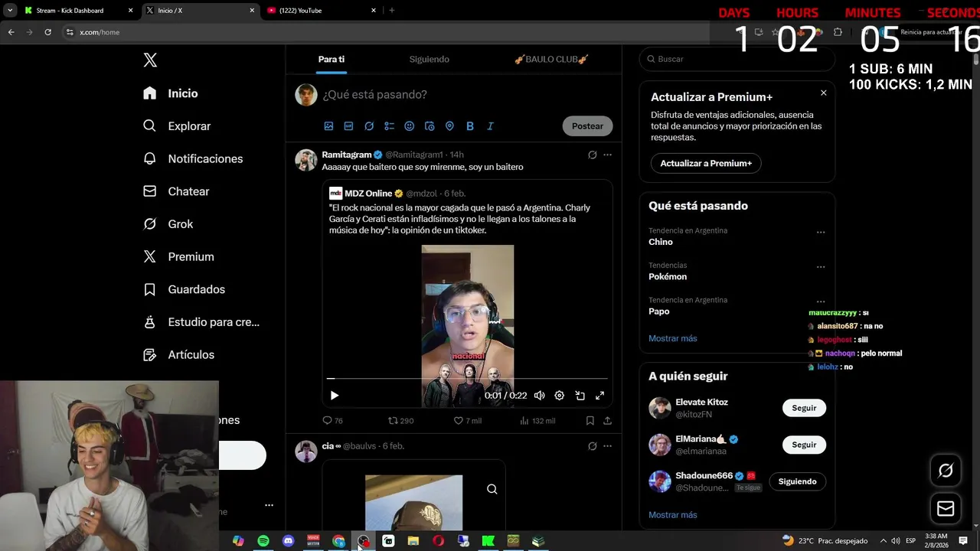980x551 pixels.
Task: Open Chatear in the sidebar
Action: click(x=176, y=191)
